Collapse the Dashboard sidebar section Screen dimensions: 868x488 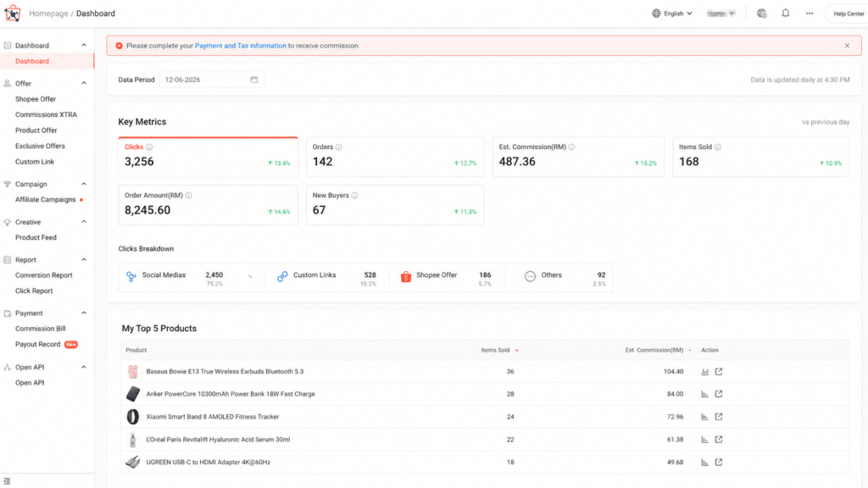(x=84, y=46)
